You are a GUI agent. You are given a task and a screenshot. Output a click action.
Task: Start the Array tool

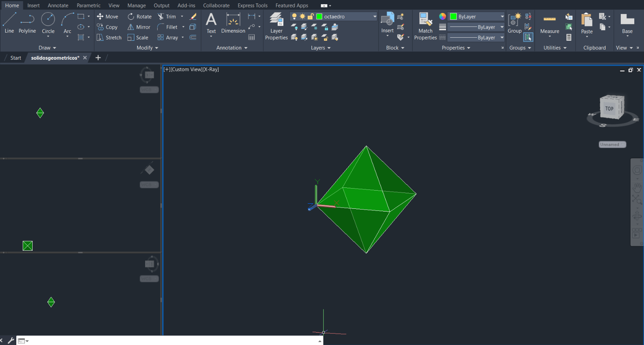(168, 37)
